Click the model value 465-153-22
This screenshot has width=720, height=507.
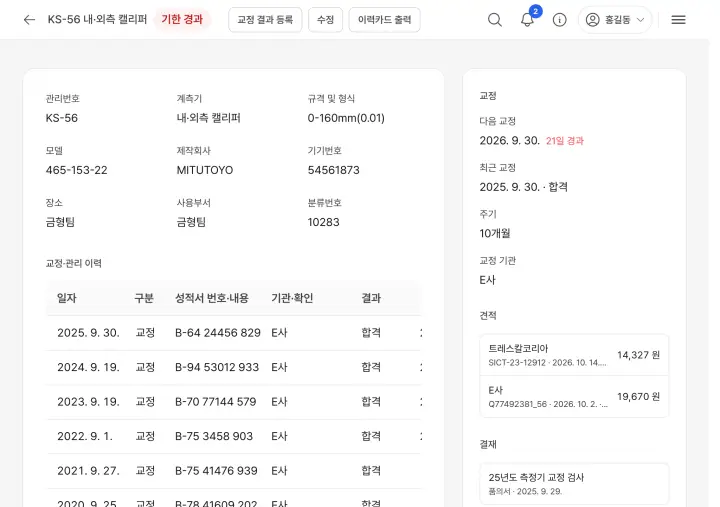click(76, 170)
